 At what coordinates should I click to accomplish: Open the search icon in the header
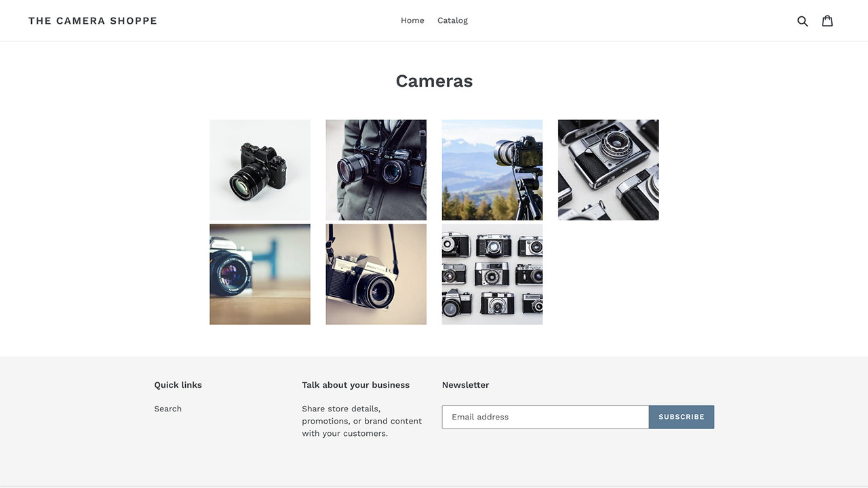802,20
